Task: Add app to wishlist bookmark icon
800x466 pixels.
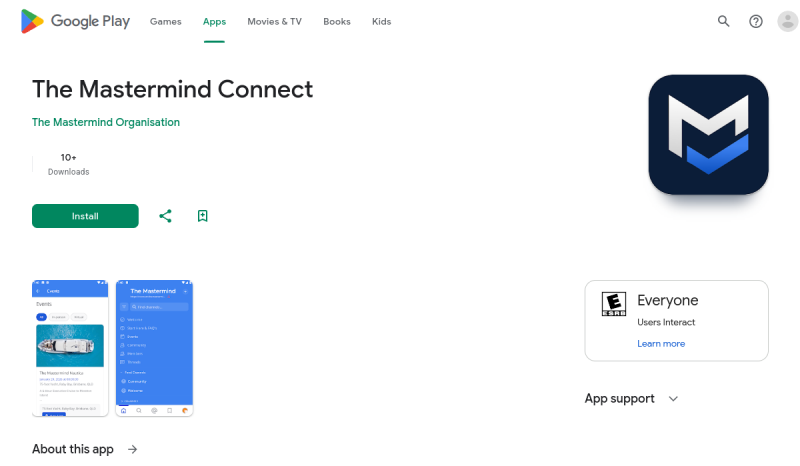Action: pyautogui.click(x=203, y=216)
